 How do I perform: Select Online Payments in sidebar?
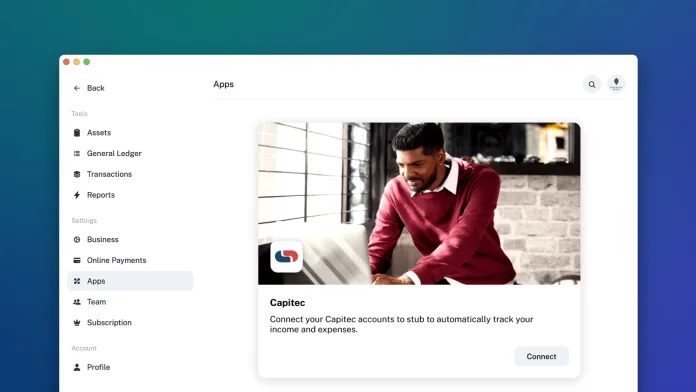(x=130, y=260)
